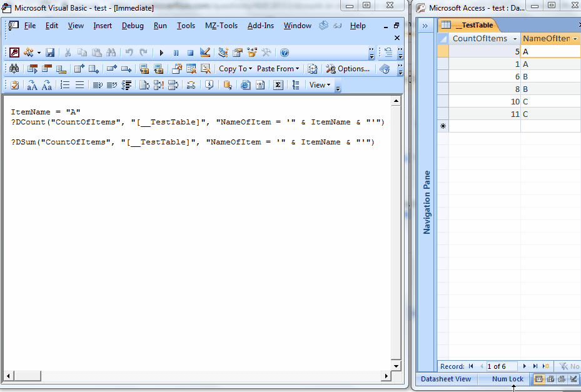Toggle the highlighted Datasheet view icon
581x392 pixels.
point(539,379)
